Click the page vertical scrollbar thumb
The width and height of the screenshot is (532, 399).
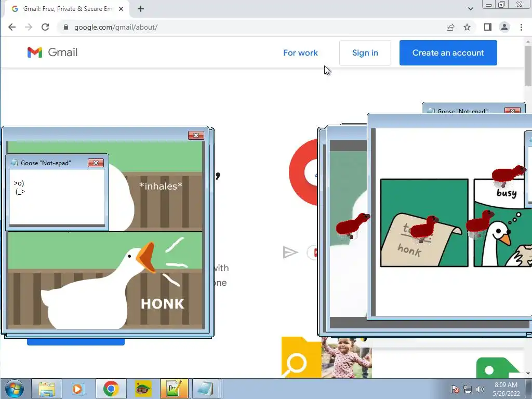(528, 65)
